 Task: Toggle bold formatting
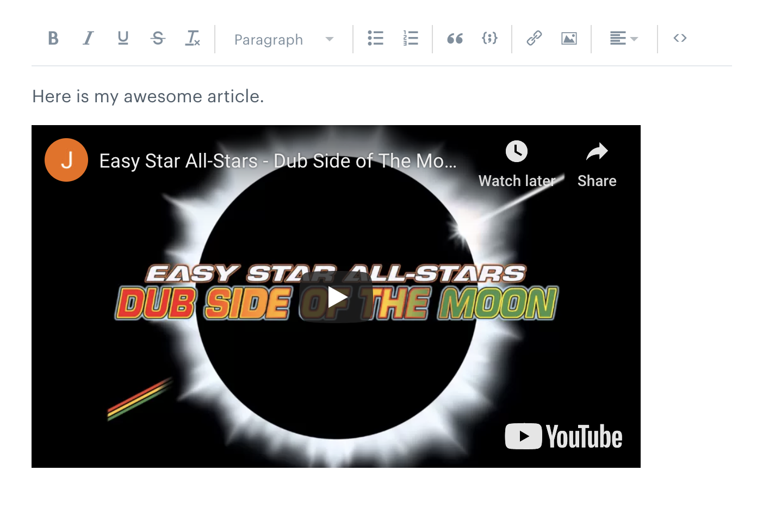click(53, 39)
